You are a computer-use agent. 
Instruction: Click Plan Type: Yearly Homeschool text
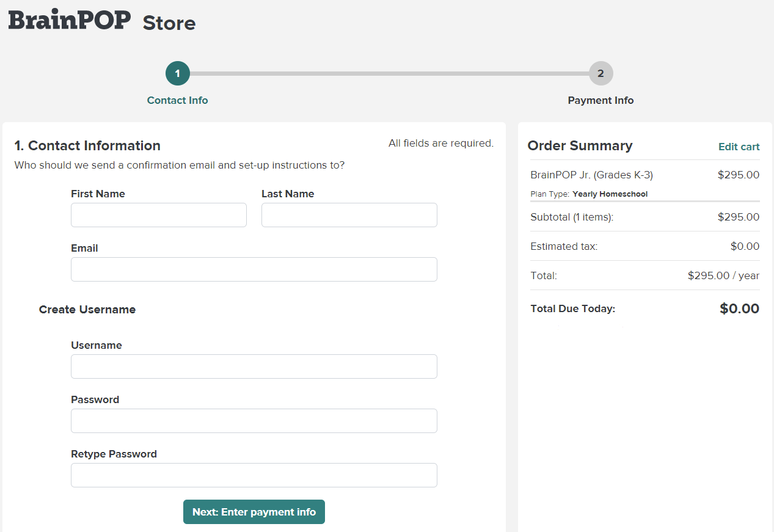pos(589,194)
